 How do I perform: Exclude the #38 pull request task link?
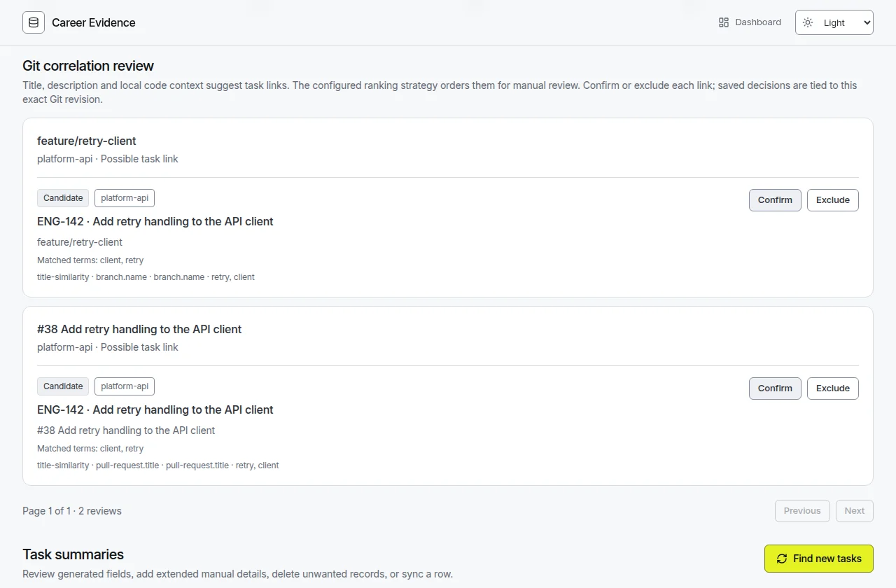pyautogui.click(x=833, y=388)
